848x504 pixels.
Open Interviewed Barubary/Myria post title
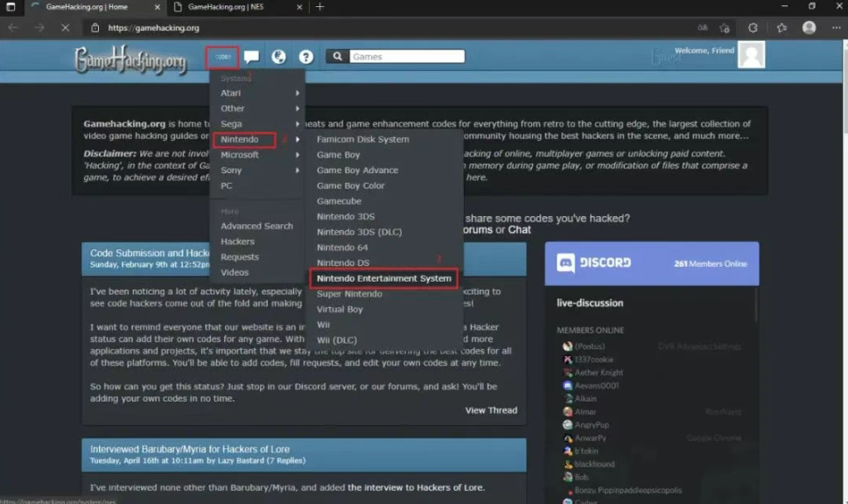[190, 450]
